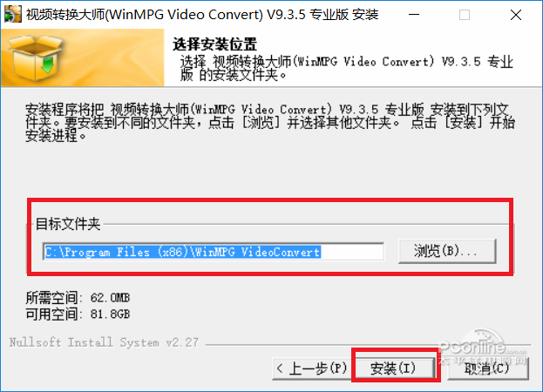Click the yellow cardboard box installer graphic

tap(36, 57)
